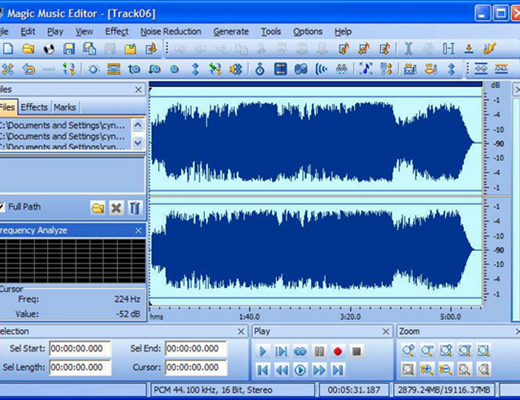Screen dimensions: 520x400
Task: Open a file with the folder icon
Action: pyautogui.click(x=28, y=49)
